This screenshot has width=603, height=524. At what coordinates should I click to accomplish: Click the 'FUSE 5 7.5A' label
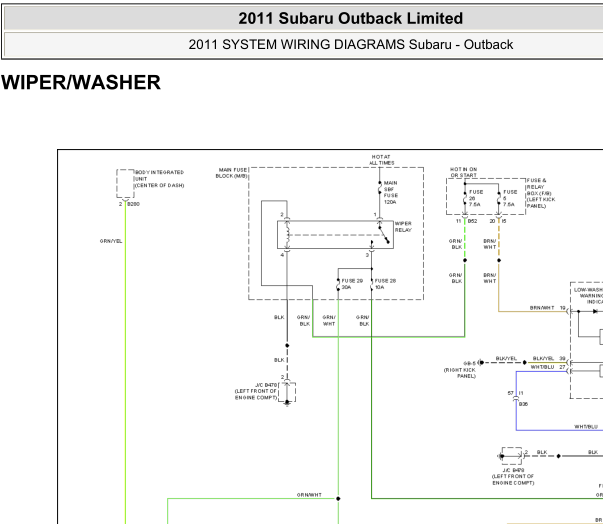coord(510,198)
